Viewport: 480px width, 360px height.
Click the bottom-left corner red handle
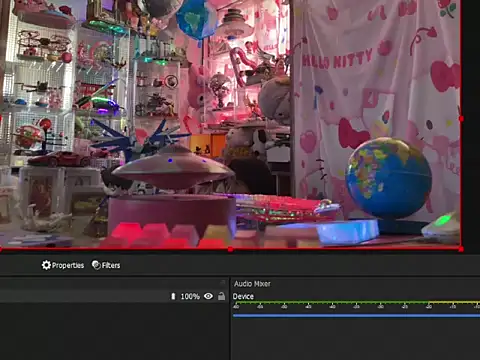1,249
